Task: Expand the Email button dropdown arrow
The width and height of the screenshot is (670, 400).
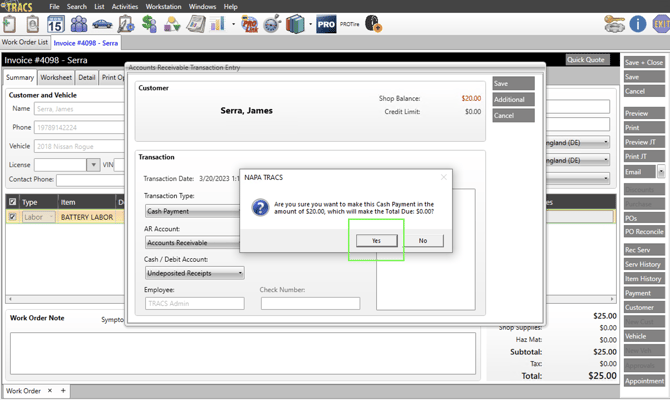Action: 661,172
